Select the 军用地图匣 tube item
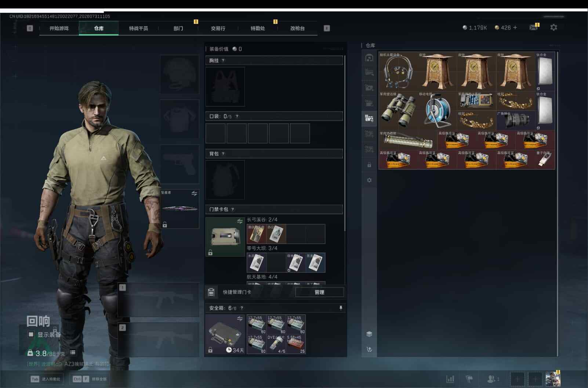The width and height of the screenshot is (588, 388). coord(408,140)
